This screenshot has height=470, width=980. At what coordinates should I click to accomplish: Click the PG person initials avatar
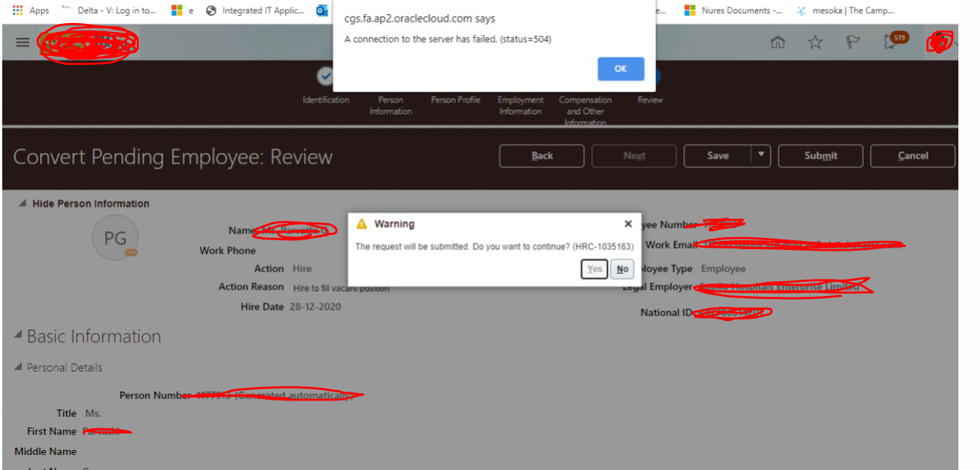pos(115,237)
